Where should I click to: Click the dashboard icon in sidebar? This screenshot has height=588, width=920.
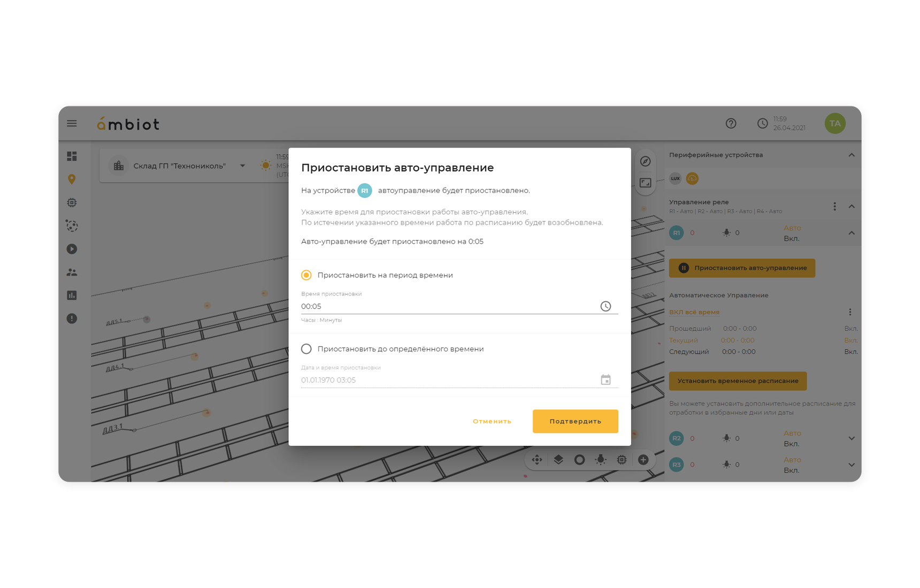click(72, 156)
